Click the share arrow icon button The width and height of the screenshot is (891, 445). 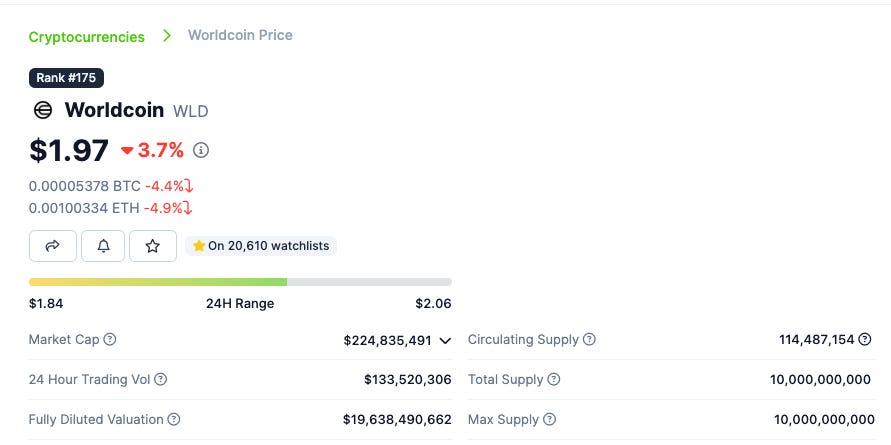(53, 245)
